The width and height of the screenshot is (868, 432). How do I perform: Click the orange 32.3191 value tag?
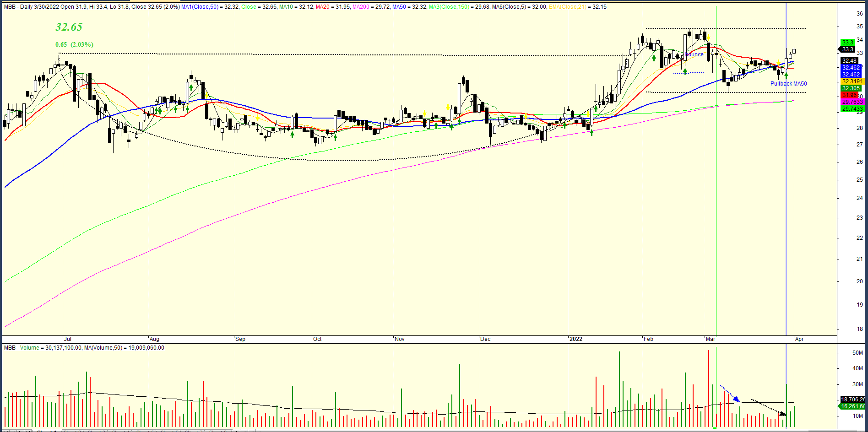click(x=852, y=81)
